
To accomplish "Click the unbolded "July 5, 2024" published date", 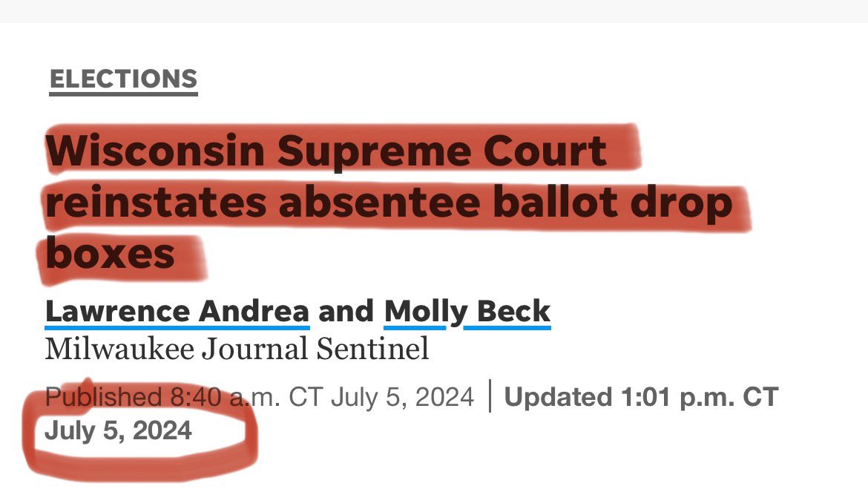I will [401, 397].
